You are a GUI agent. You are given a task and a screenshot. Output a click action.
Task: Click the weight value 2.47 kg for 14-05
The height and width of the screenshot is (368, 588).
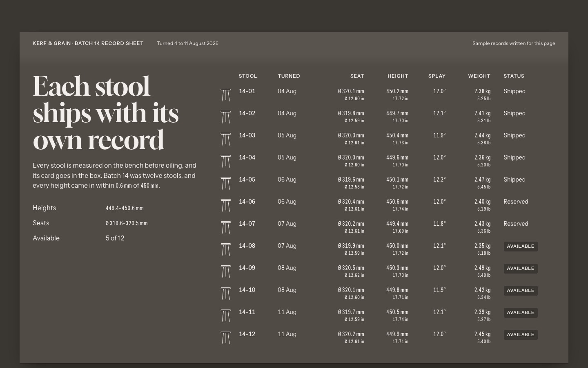tap(483, 180)
